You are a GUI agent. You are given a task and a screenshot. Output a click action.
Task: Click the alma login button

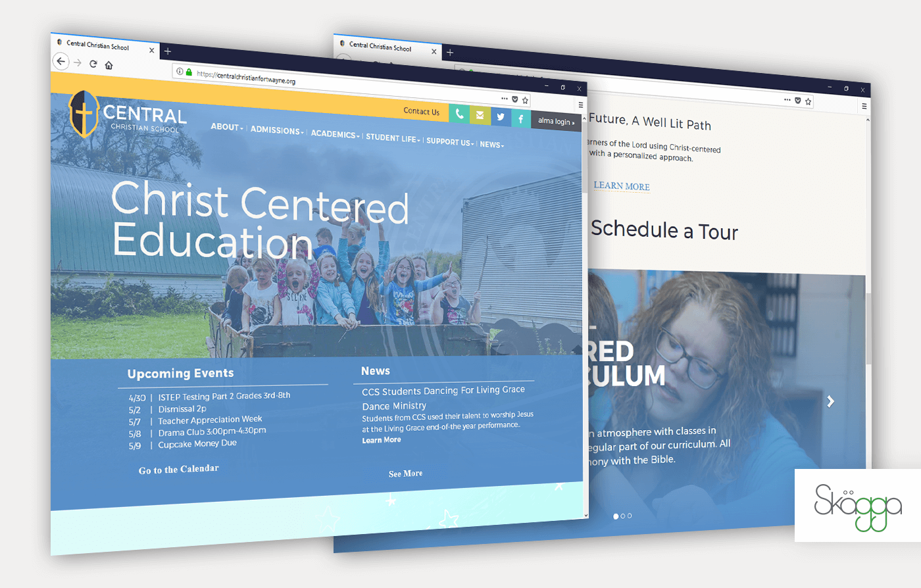coord(556,121)
